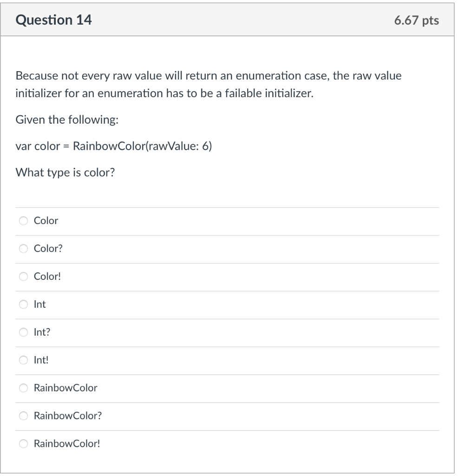Select the Int radio button
The width and height of the screenshot is (459, 476).
pyautogui.click(x=23, y=304)
